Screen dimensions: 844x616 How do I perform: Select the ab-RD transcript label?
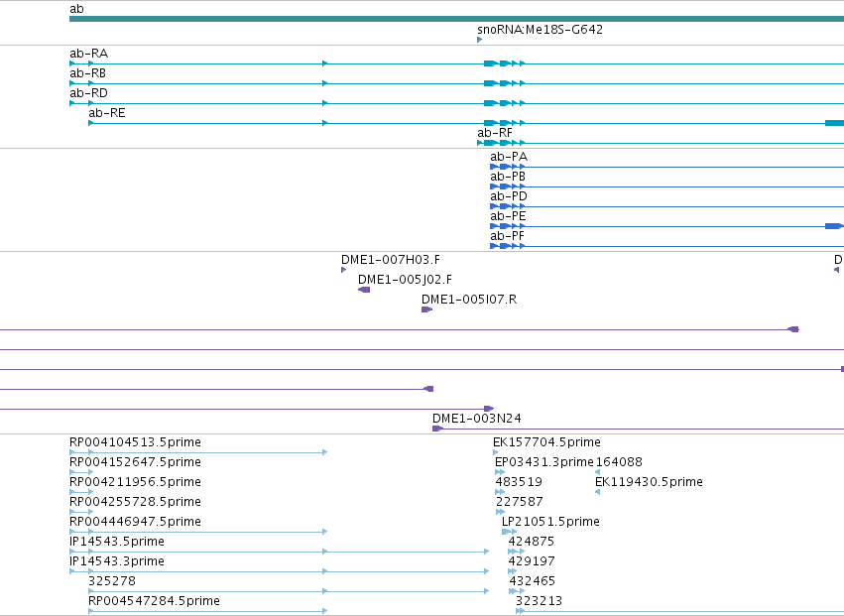[x=89, y=93]
